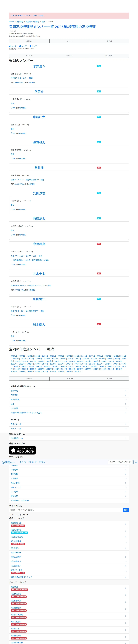Expand 埼玉県の高校野球のチームをもっと見る row
This screenshot has height=644, width=138.
pyautogui.click(x=69, y=413)
